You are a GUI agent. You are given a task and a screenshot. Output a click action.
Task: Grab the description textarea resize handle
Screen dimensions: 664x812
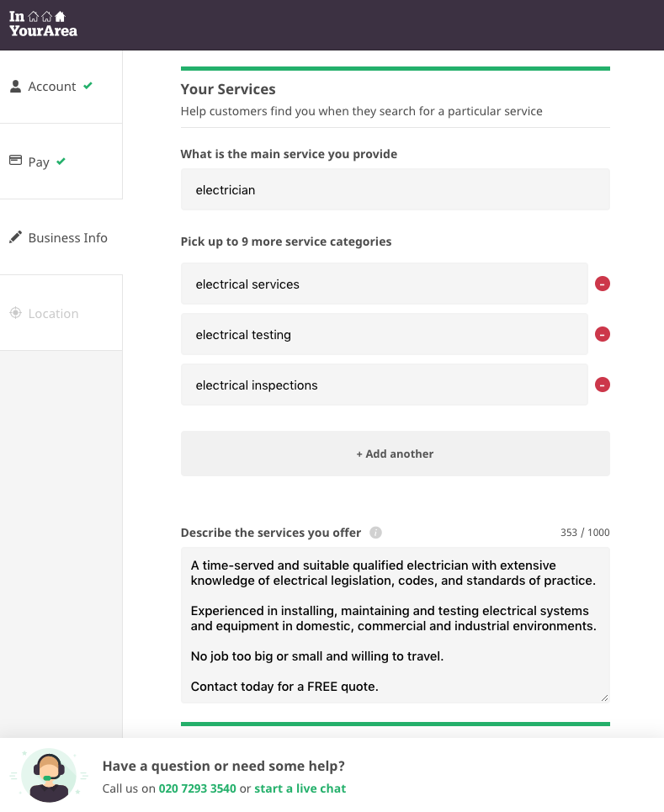[604, 698]
